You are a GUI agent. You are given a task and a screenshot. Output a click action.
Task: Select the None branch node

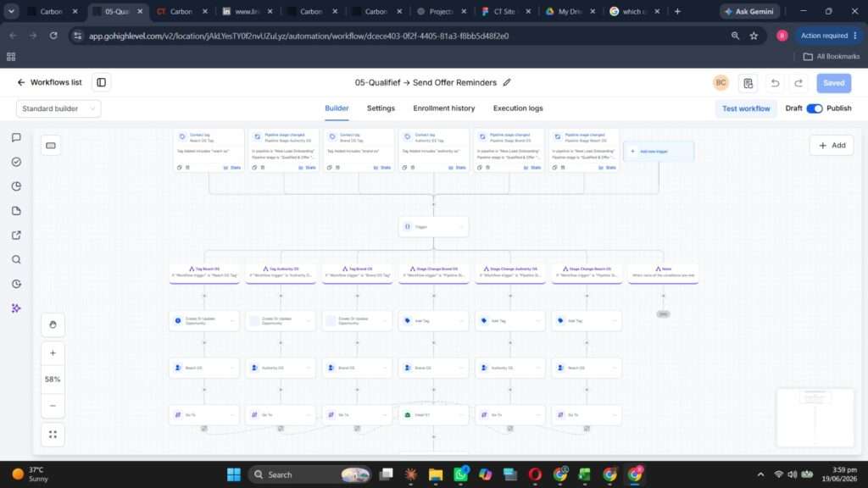click(663, 272)
